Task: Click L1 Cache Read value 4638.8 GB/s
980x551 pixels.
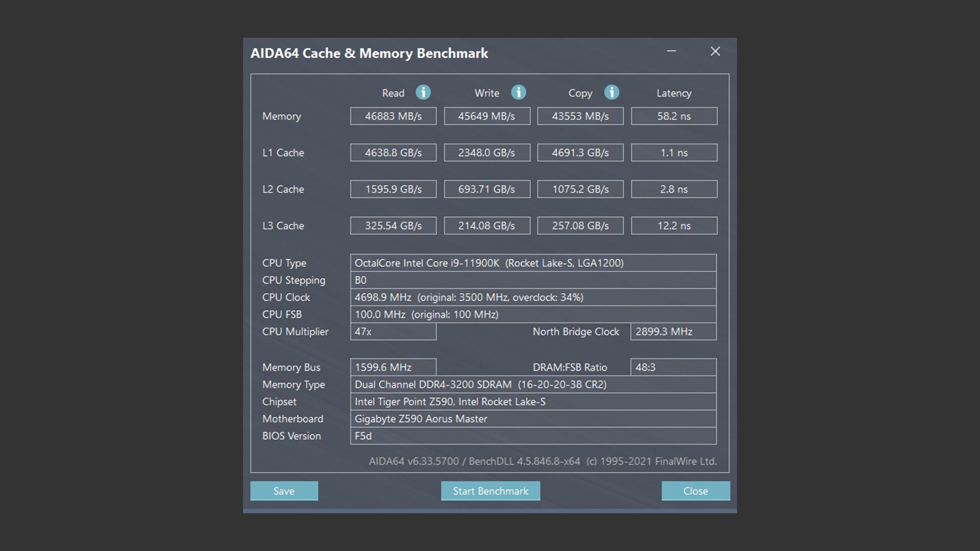Action: point(393,153)
